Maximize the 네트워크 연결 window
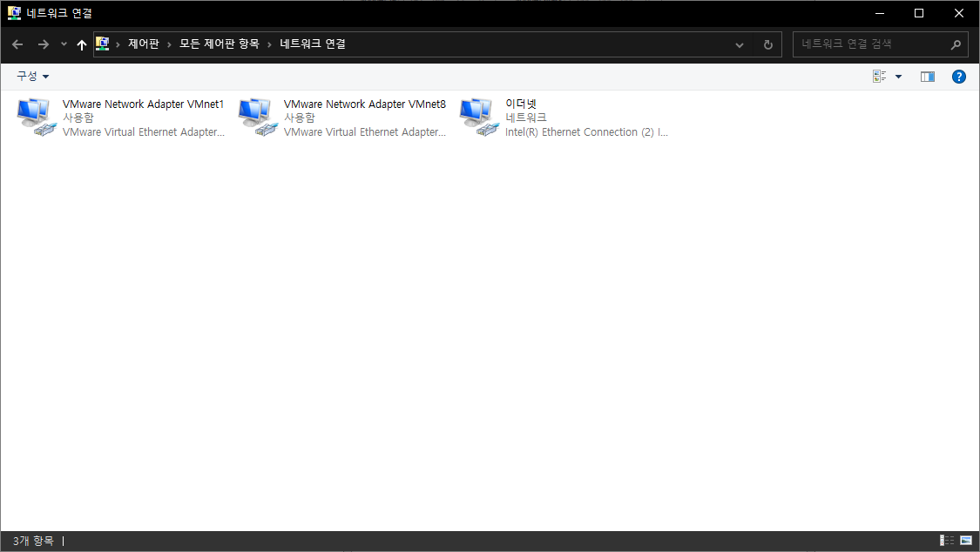The height and width of the screenshot is (552, 980). pyautogui.click(x=919, y=13)
